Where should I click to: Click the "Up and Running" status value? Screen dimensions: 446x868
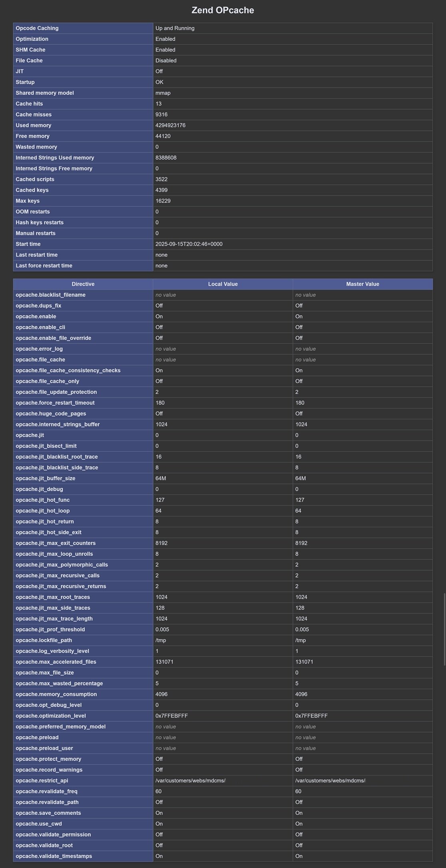pos(175,28)
